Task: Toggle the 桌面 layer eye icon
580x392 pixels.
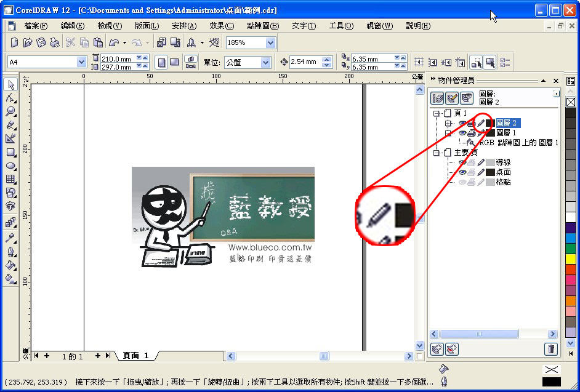Action: coord(462,172)
